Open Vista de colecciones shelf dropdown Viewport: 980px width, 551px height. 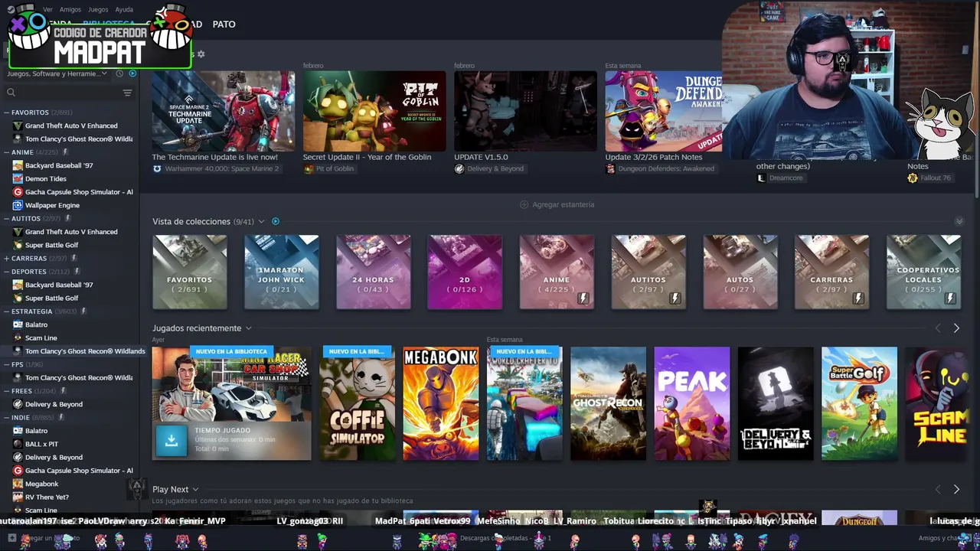click(261, 222)
